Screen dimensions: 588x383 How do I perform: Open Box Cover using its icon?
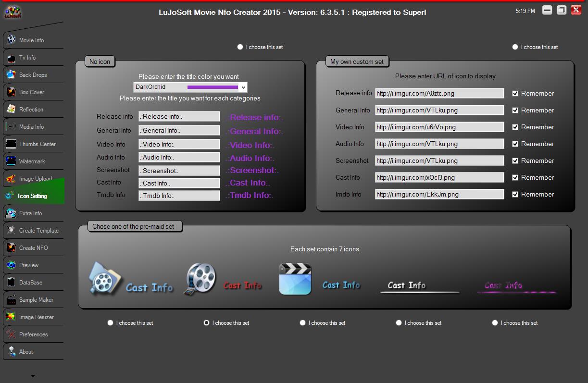click(x=11, y=92)
